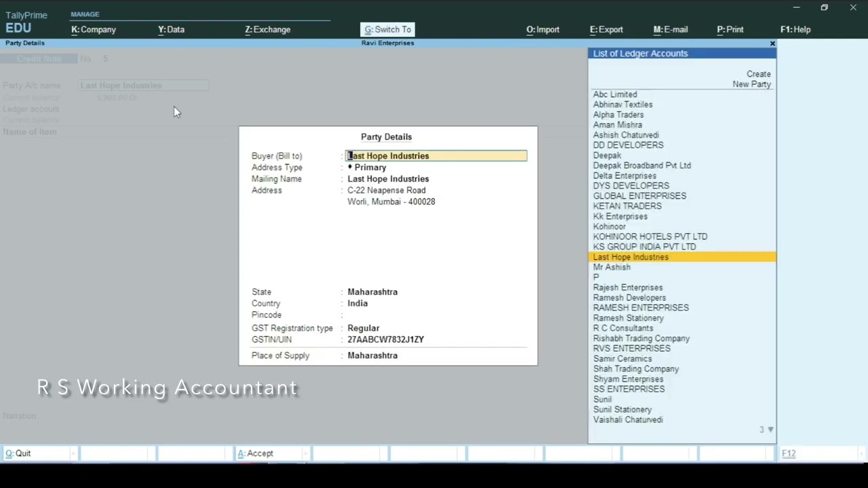The width and height of the screenshot is (868, 488).
Task: Open F1: Help
Action: click(795, 29)
